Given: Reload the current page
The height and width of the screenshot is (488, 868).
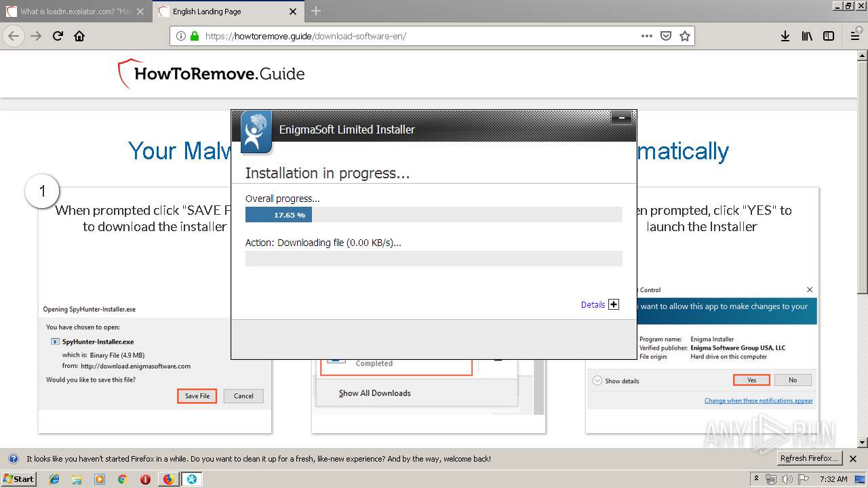Looking at the screenshot, I should [58, 36].
